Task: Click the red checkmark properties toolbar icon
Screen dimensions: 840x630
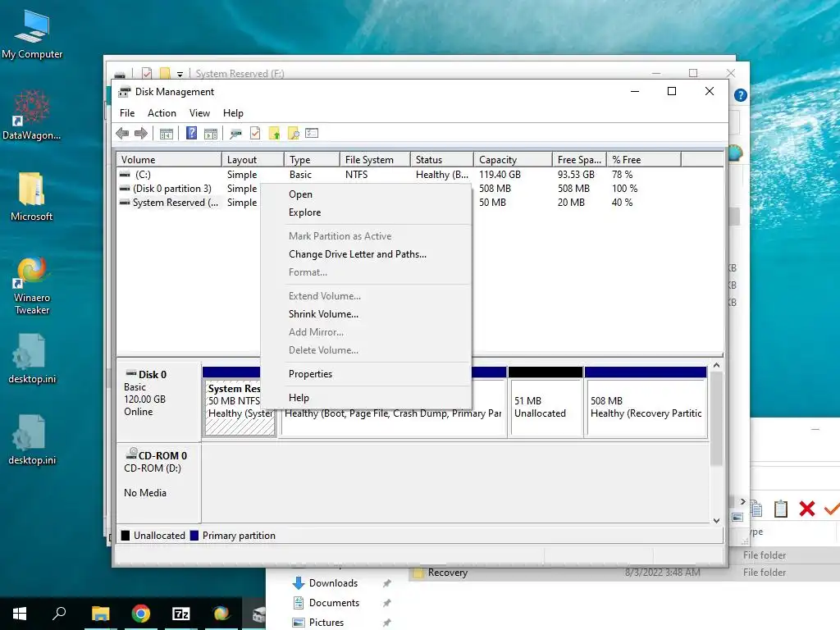Action: (255, 134)
